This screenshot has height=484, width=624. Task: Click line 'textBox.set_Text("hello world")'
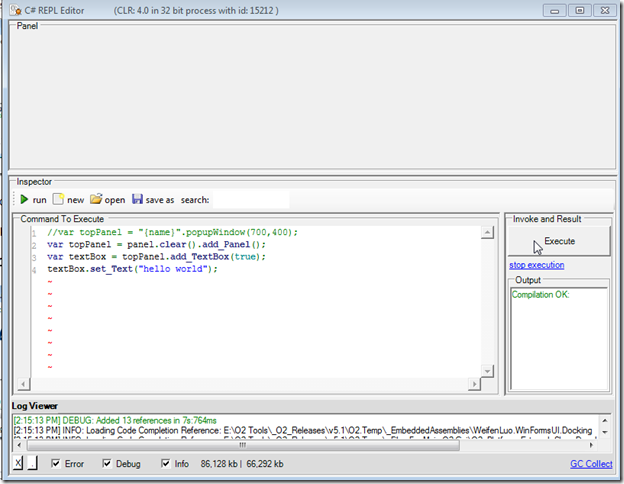click(x=133, y=269)
